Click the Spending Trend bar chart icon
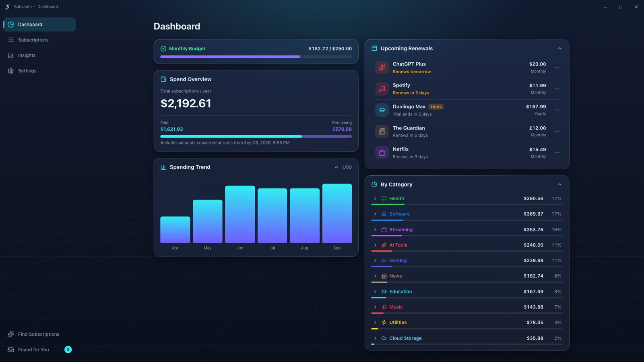The image size is (644, 362). click(163, 167)
